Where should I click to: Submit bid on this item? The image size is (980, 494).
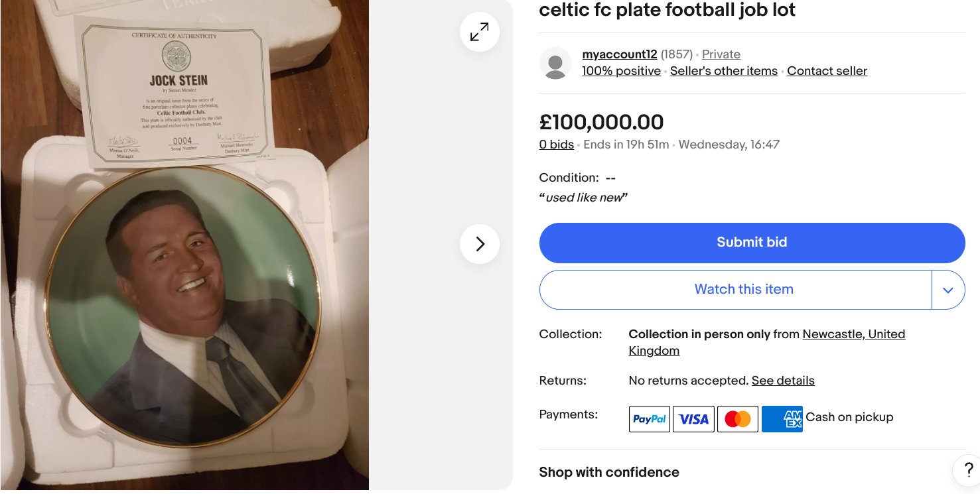752,243
